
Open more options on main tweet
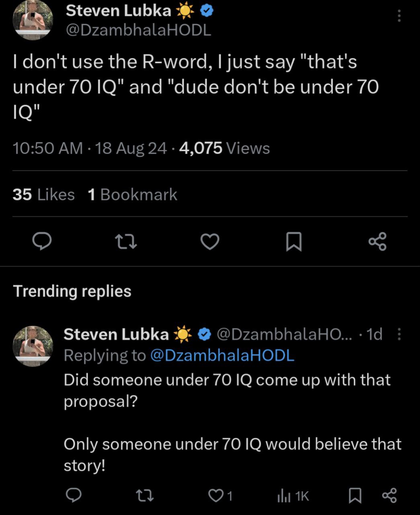click(399, 15)
